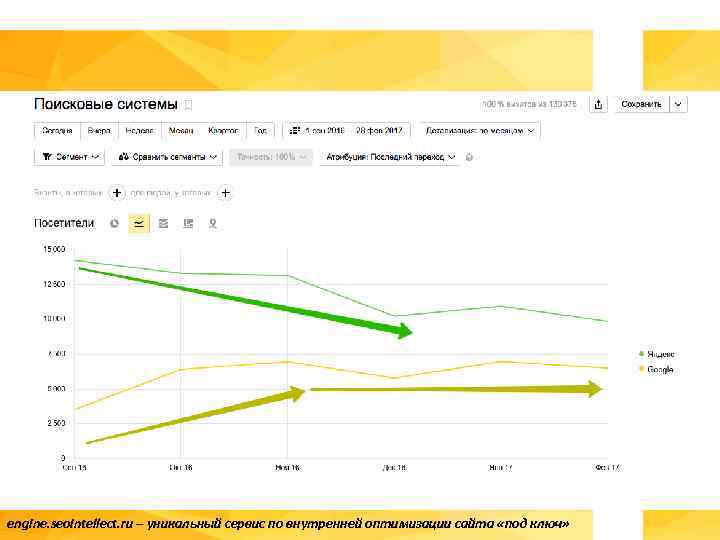Select the Сегодня period tab
This screenshot has width=720, height=540.
(x=57, y=131)
